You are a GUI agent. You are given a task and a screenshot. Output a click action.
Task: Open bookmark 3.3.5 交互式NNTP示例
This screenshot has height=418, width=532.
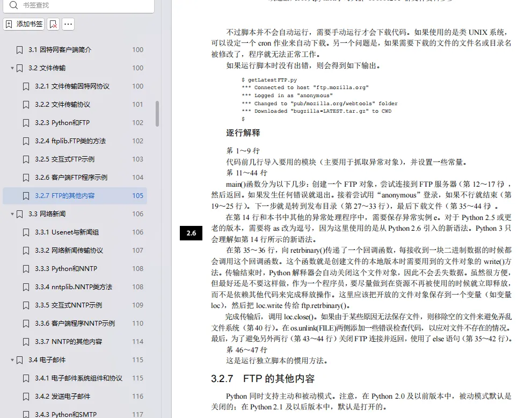pyautogui.click(x=68, y=305)
